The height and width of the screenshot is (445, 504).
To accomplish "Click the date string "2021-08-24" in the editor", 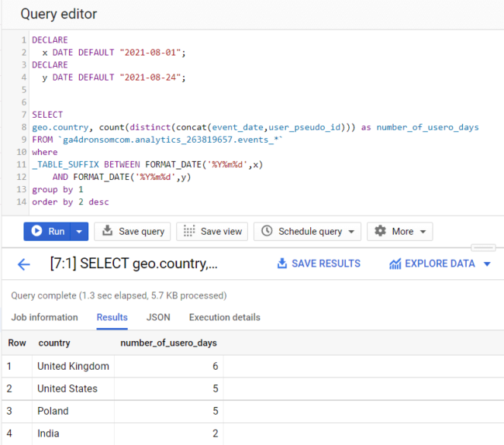I will (150, 78).
